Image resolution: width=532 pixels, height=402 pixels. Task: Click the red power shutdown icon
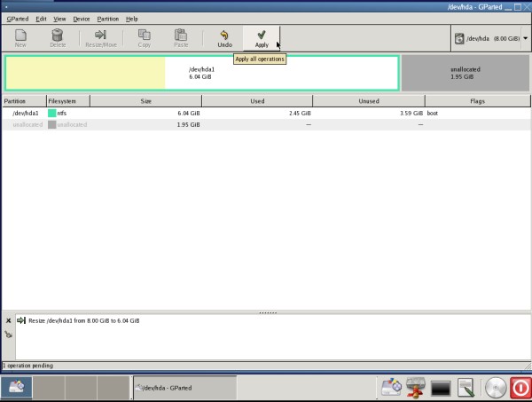tap(520, 388)
